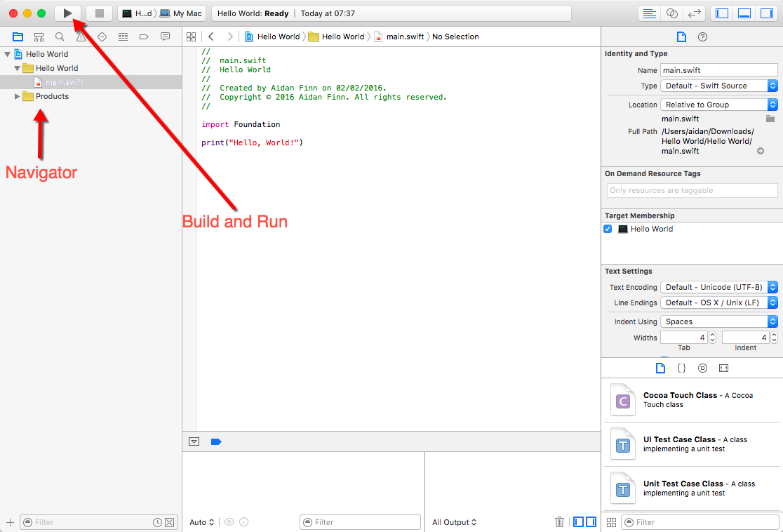Open the Issue navigator
Viewport: 783px width, 532px height.
coord(81,36)
